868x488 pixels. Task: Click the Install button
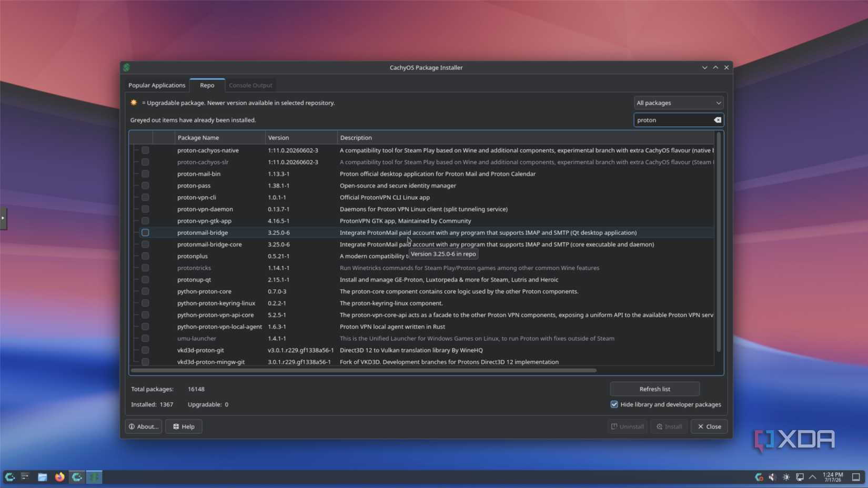click(669, 426)
